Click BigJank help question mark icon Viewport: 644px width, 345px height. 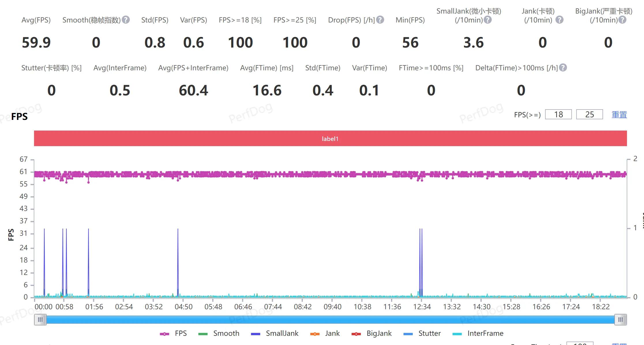pos(622,20)
